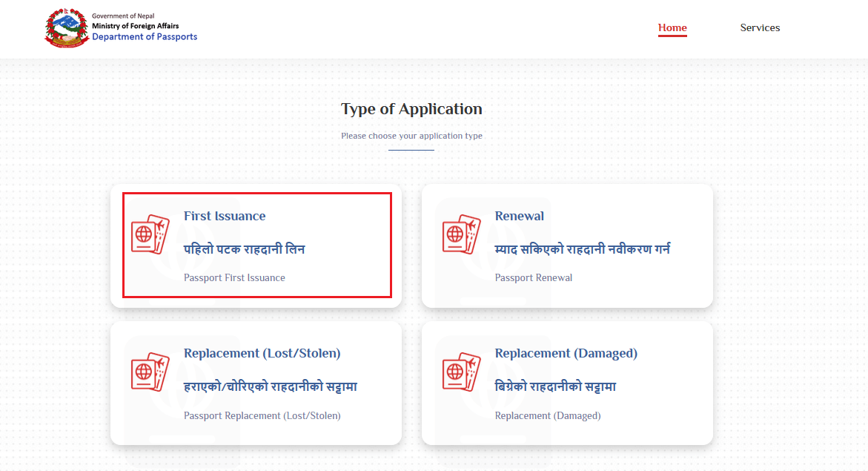
Task: Click the First Issuance passport icon
Action: pos(150,234)
